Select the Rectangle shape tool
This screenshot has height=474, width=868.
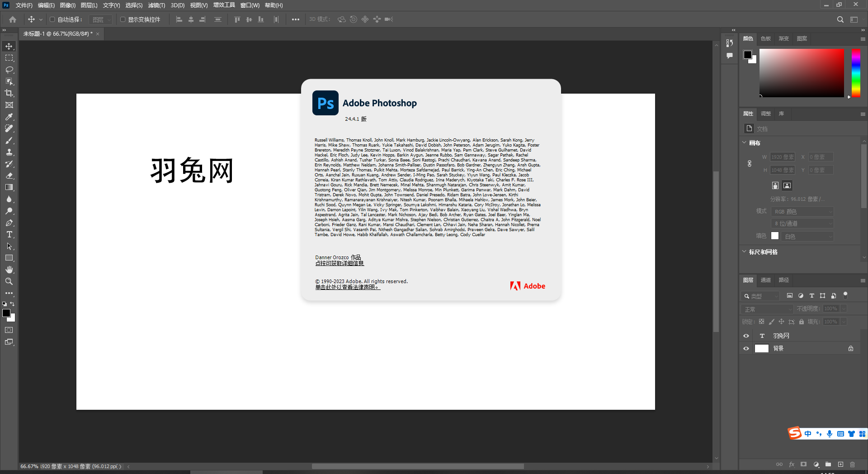click(x=9, y=258)
